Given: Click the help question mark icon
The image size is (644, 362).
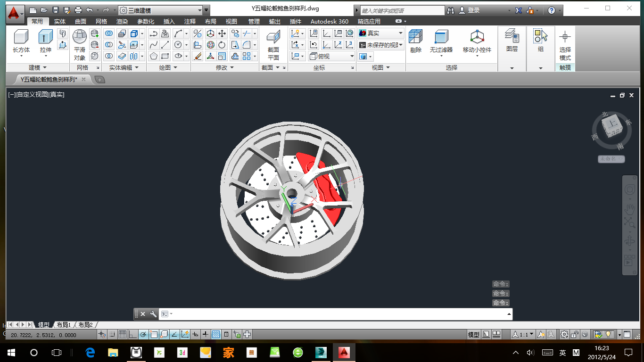Looking at the screenshot, I should 552,10.
